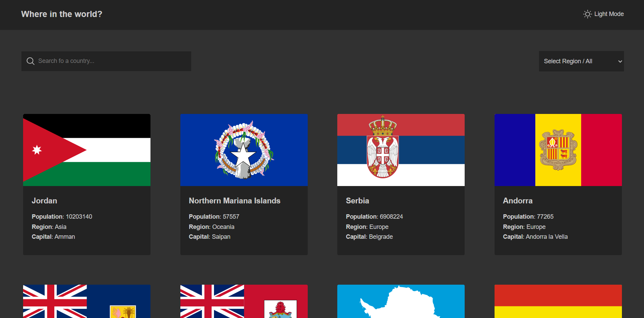Click Capital: Andorra la Vella text
The width and height of the screenshot is (644, 318).
535,237
